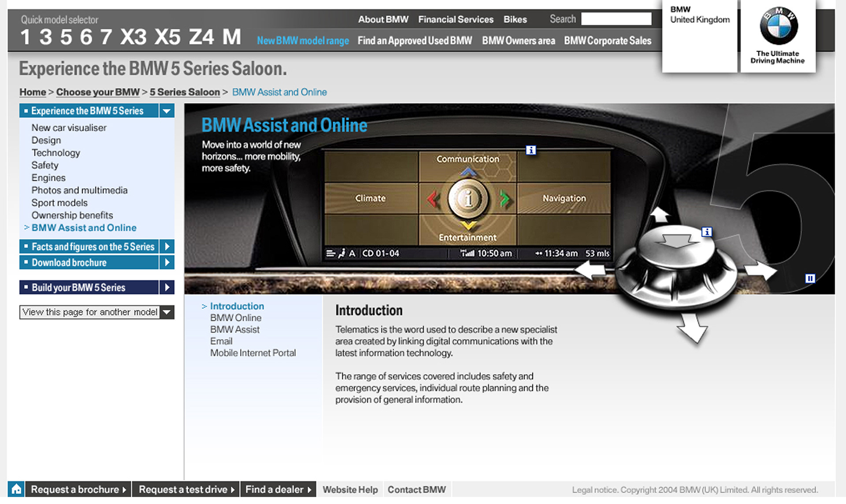The width and height of the screenshot is (846, 504).
Task: Select BMW Assist subsection link
Action: click(x=235, y=330)
